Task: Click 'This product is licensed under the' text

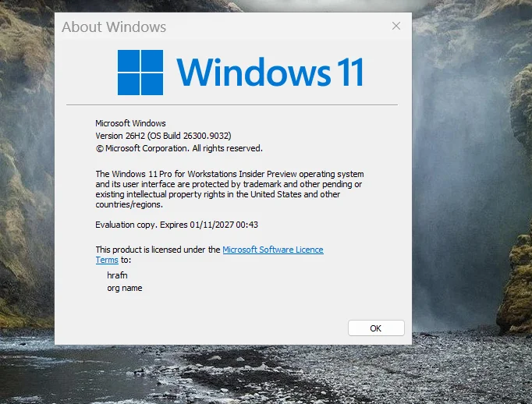Action: 158,250
